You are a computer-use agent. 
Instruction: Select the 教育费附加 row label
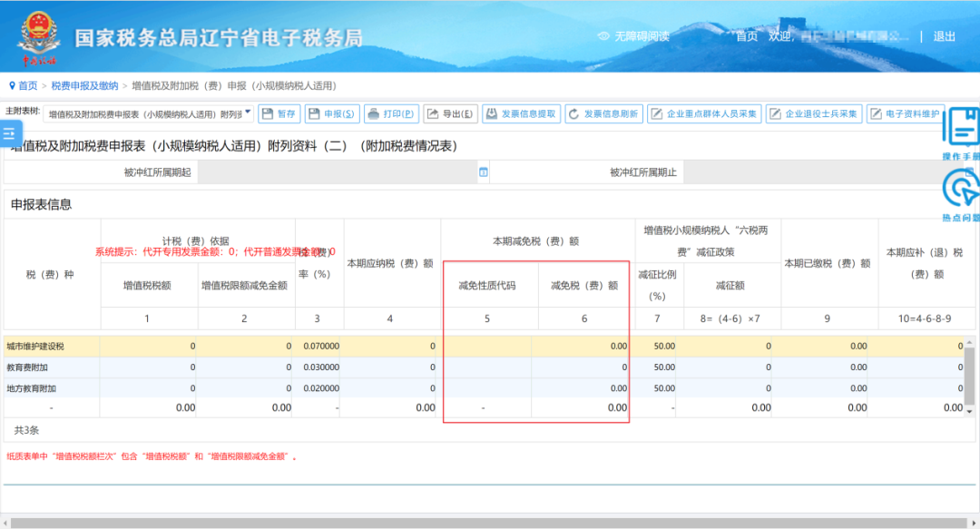pos(27,367)
